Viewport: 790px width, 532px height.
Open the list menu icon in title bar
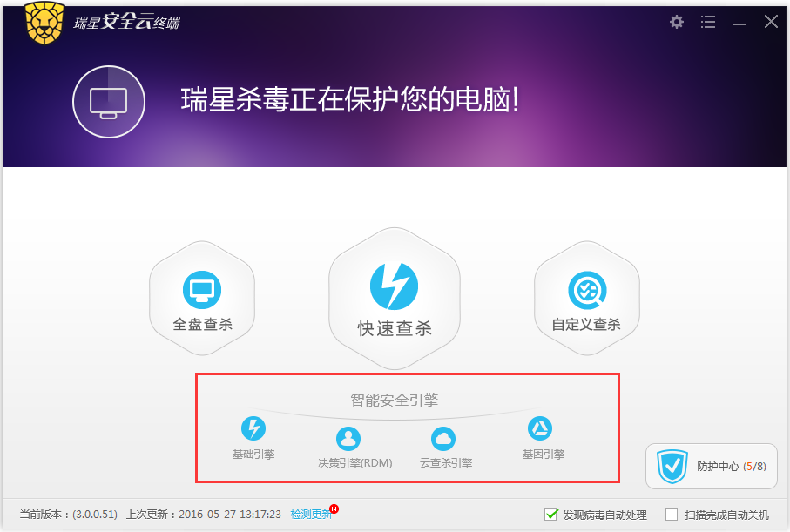tap(708, 22)
